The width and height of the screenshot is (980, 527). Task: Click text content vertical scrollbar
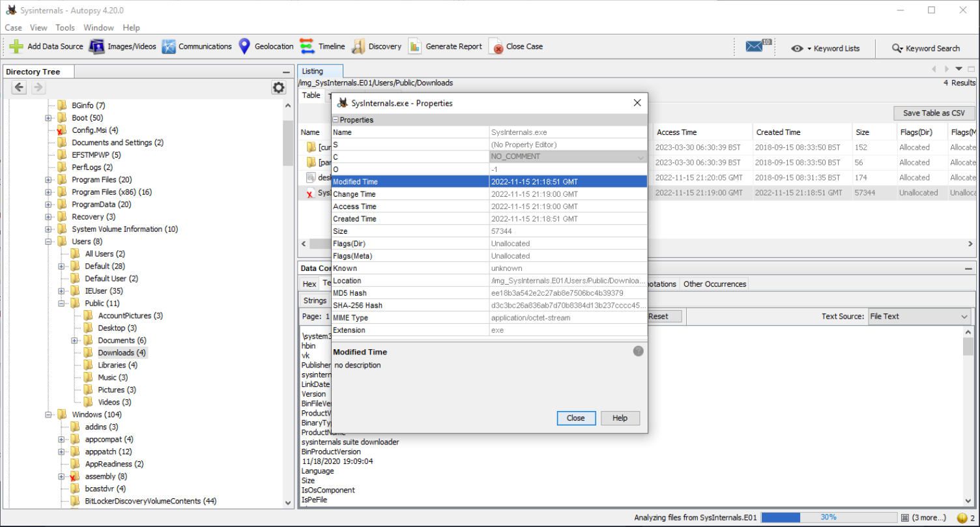[x=968, y=347]
